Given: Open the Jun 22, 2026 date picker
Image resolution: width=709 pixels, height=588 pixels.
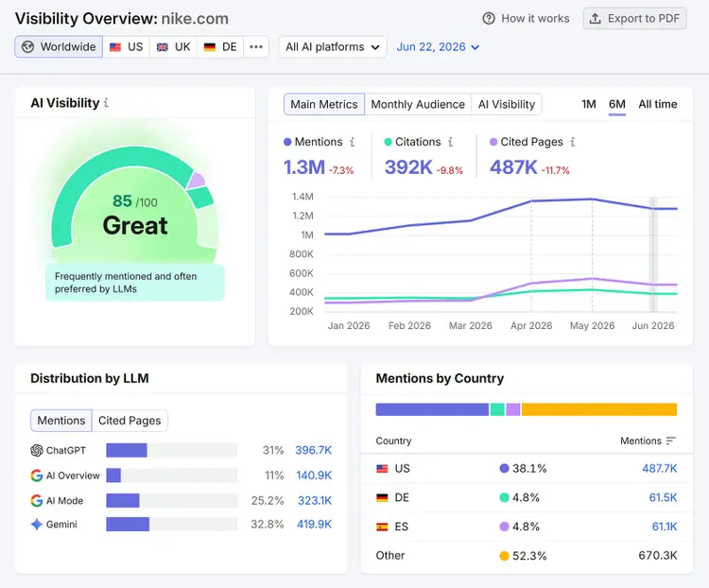Looking at the screenshot, I should coord(438,47).
